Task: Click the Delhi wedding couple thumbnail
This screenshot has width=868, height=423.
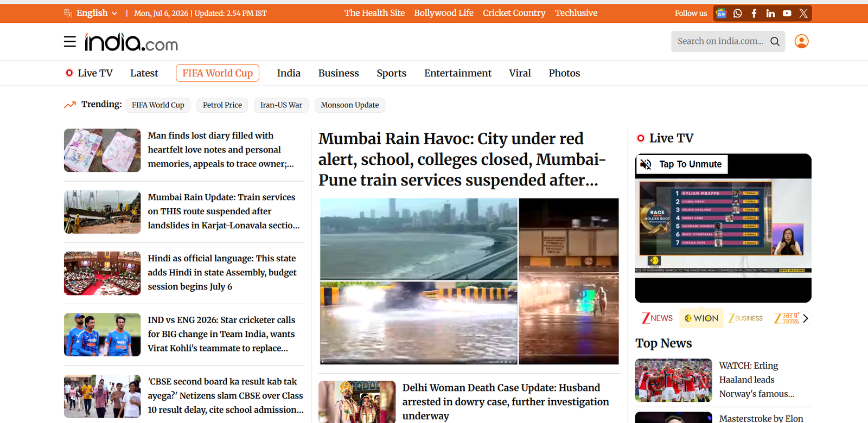Action: click(357, 402)
